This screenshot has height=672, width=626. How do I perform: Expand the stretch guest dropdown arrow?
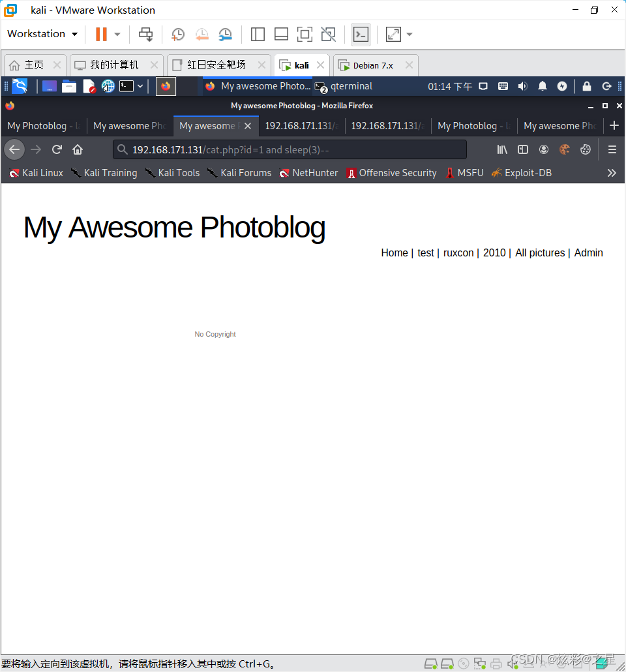click(410, 35)
